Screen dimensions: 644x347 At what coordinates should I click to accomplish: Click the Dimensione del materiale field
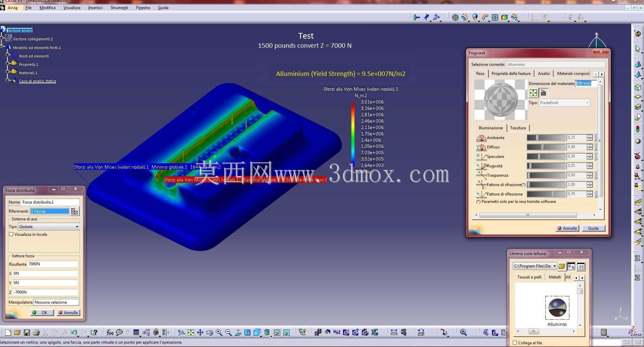(x=586, y=83)
